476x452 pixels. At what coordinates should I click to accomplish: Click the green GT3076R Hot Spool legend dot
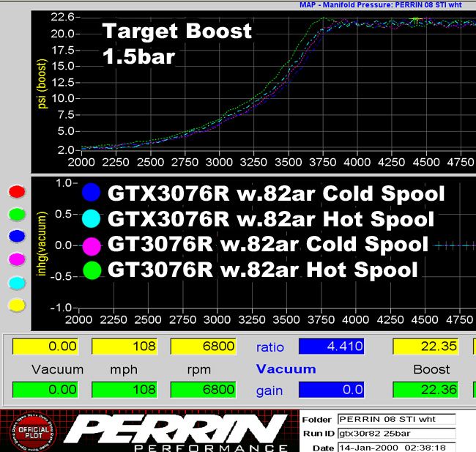pyautogui.click(x=92, y=270)
